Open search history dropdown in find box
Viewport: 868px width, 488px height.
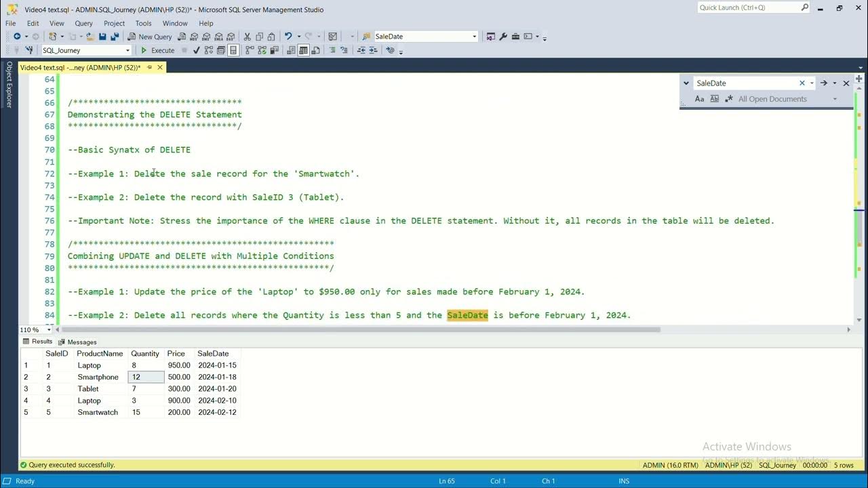[812, 83]
